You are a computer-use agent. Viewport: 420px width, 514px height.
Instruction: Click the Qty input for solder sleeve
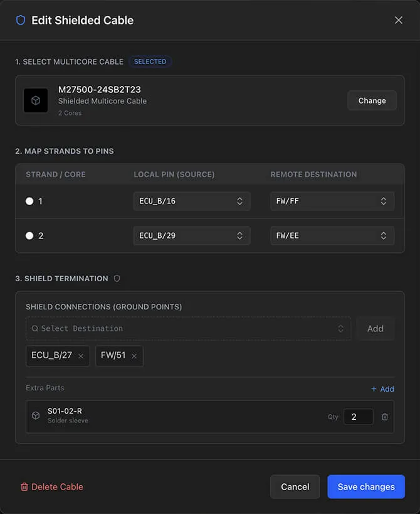(x=358, y=417)
